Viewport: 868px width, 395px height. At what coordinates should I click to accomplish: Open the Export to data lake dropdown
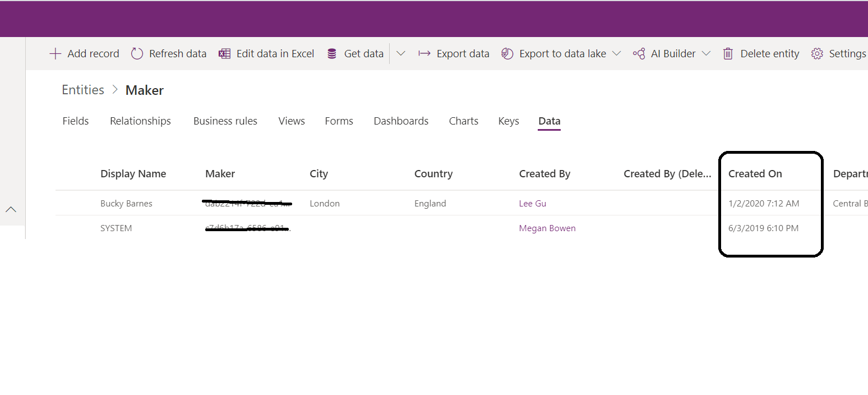(617, 53)
